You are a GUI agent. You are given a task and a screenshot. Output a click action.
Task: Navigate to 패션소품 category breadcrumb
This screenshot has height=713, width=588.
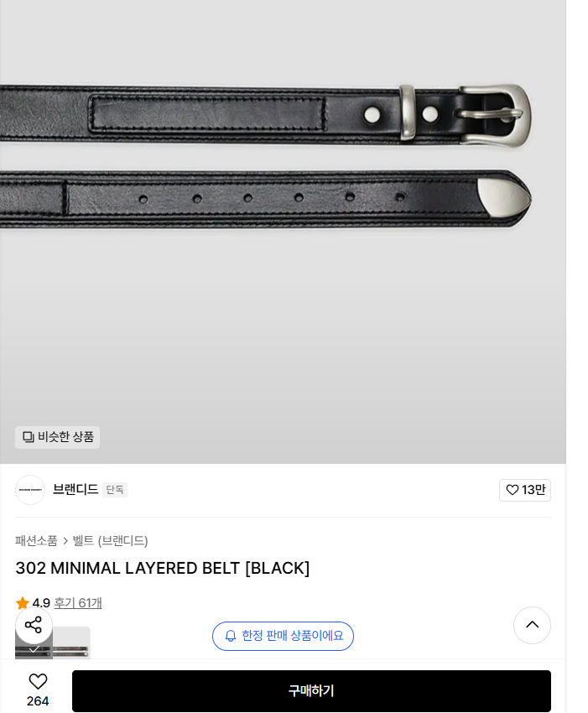coord(36,541)
